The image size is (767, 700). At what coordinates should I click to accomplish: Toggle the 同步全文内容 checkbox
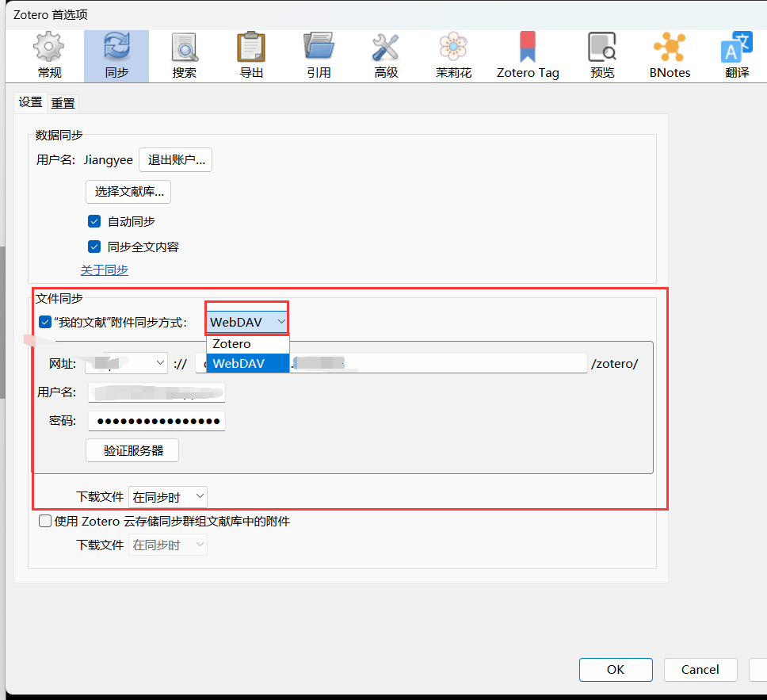pos(94,247)
